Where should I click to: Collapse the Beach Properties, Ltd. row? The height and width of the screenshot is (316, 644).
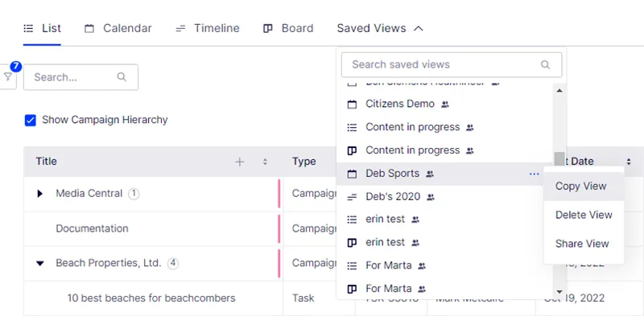39,263
